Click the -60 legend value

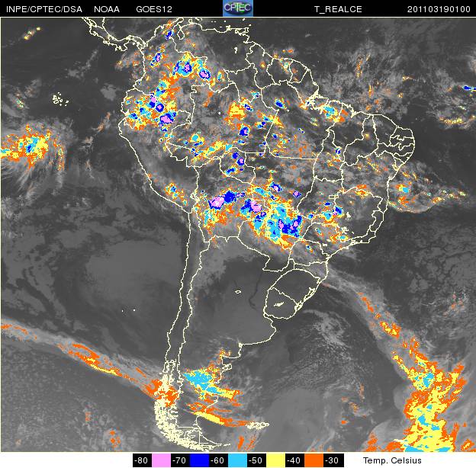(218, 460)
